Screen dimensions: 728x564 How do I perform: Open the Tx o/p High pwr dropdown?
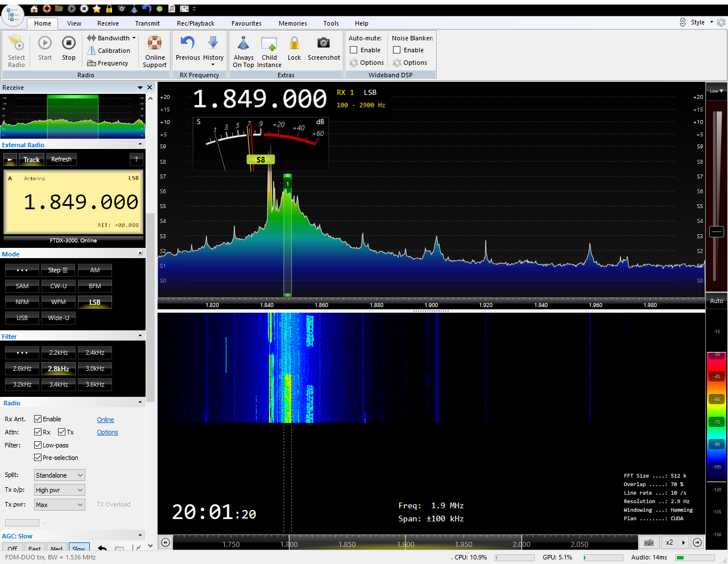coord(59,490)
